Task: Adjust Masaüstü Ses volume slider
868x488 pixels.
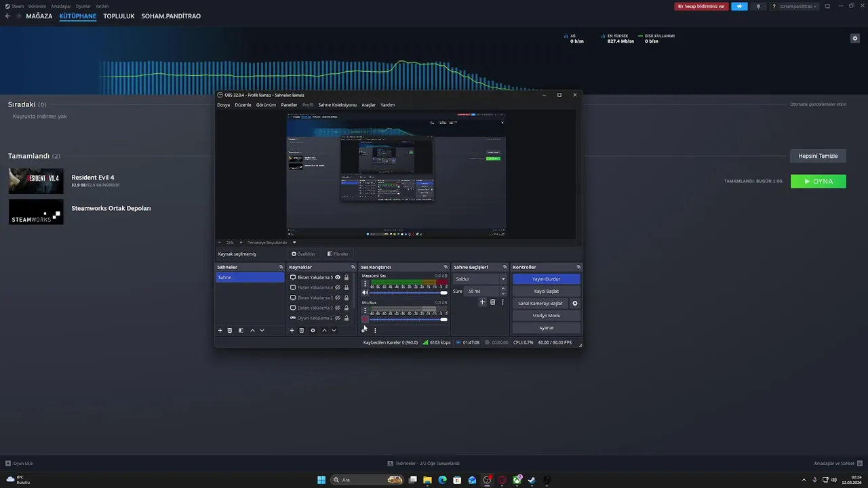Action: [408, 293]
